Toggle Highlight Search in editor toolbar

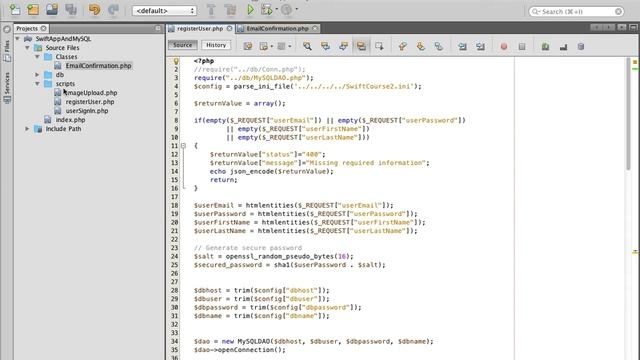(361, 46)
